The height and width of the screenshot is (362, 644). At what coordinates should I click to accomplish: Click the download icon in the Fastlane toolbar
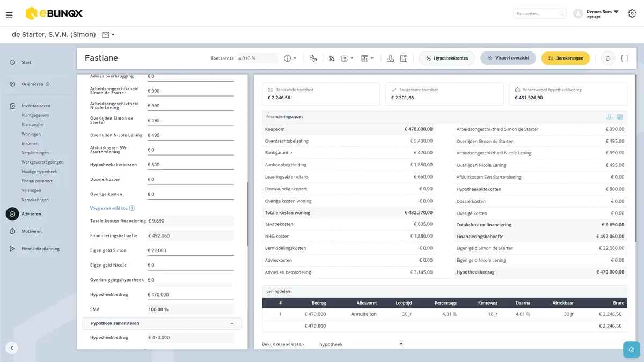pos(391,58)
